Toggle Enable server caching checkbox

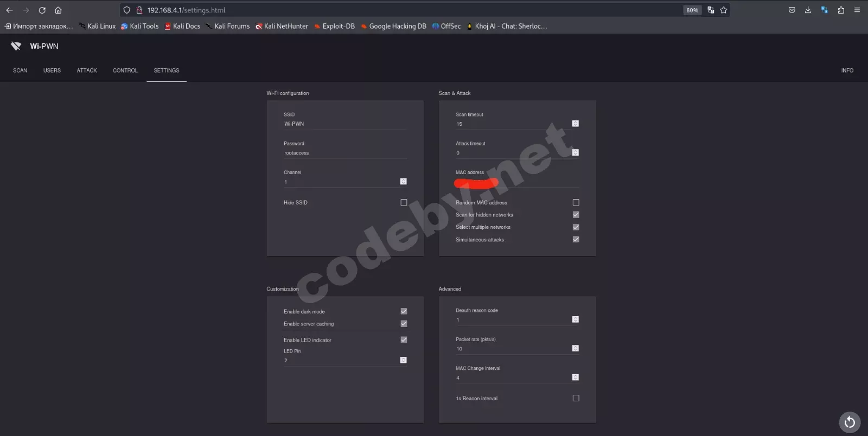point(404,324)
